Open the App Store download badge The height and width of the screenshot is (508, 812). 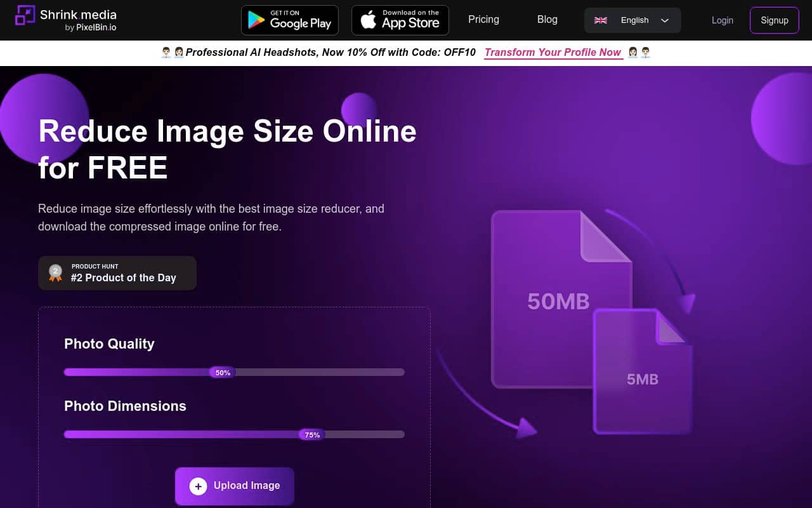(x=400, y=20)
